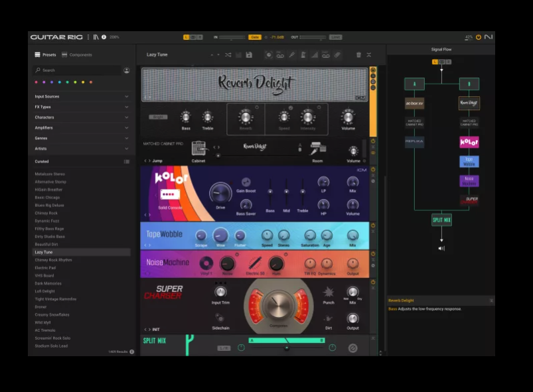The width and height of the screenshot is (533, 392).
Task: Expand the Genres category
Action: coord(82,138)
